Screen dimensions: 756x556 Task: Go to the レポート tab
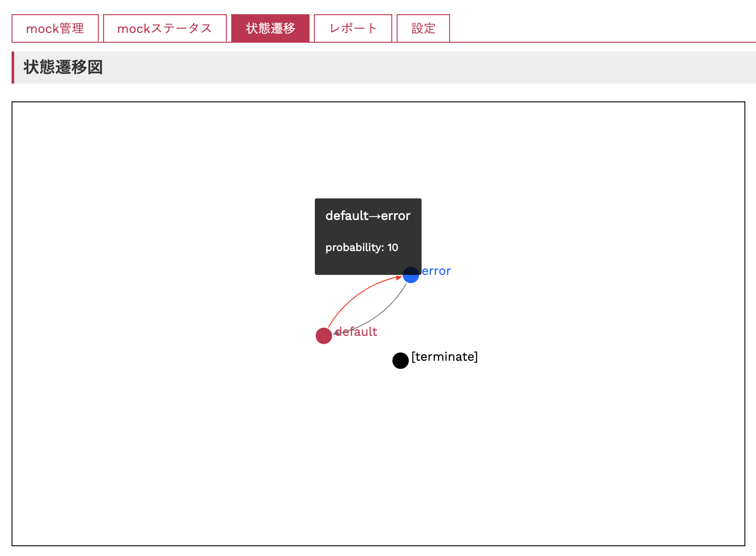point(353,28)
